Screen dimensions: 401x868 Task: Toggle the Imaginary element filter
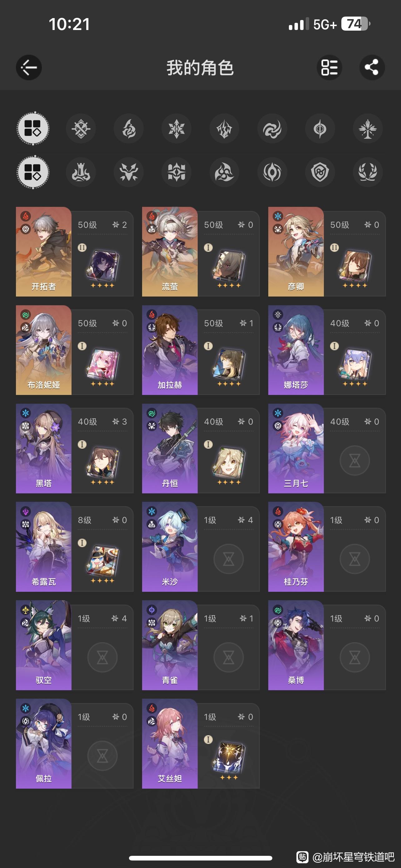(x=368, y=129)
